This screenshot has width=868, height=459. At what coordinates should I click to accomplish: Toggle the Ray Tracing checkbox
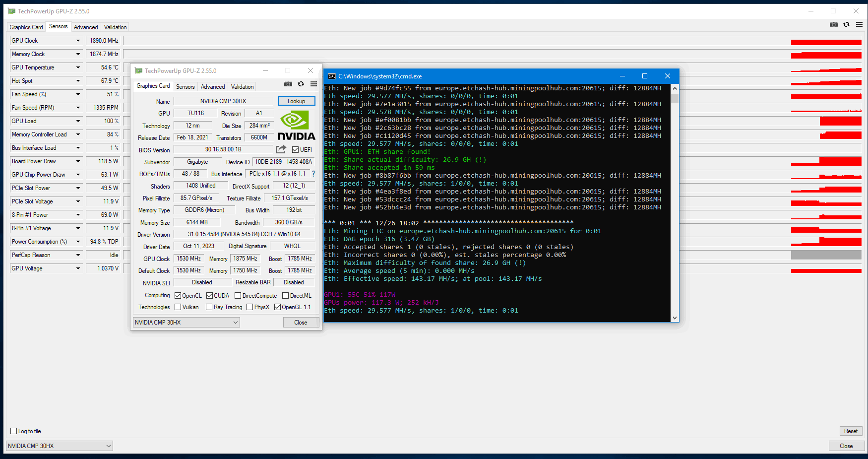[209, 307]
